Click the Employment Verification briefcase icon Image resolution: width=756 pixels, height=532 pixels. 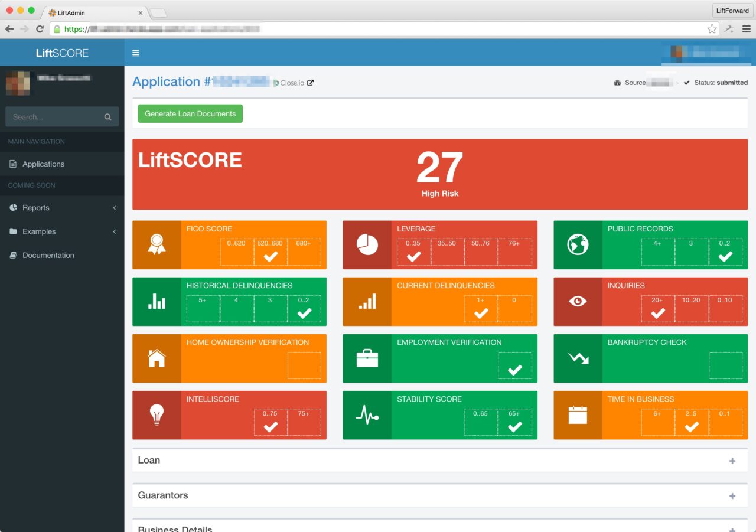pos(367,358)
